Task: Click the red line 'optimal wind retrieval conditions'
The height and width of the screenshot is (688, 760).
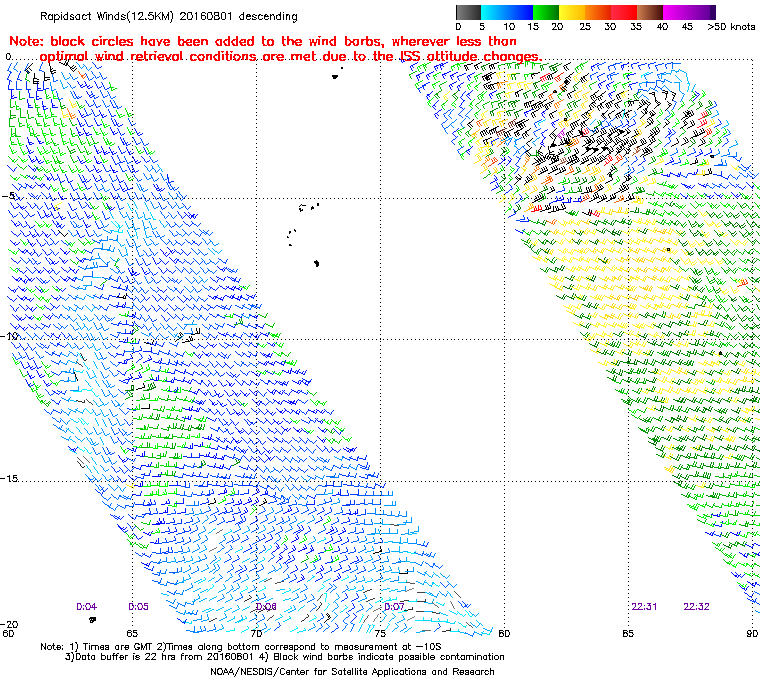Action: [x=291, y=56]
